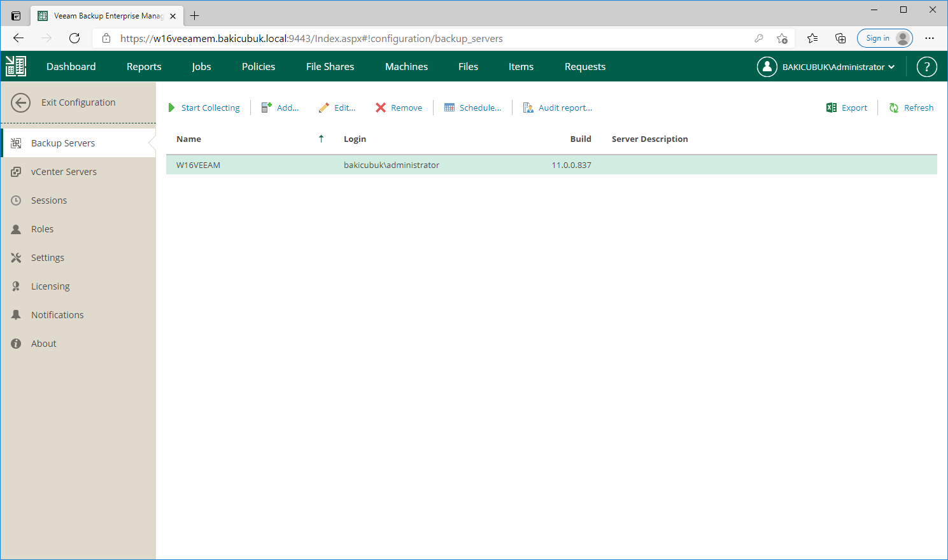Viewport: 948px width, 560px height.
Task: Click the browser Sign in button
Action: [885, 38]
